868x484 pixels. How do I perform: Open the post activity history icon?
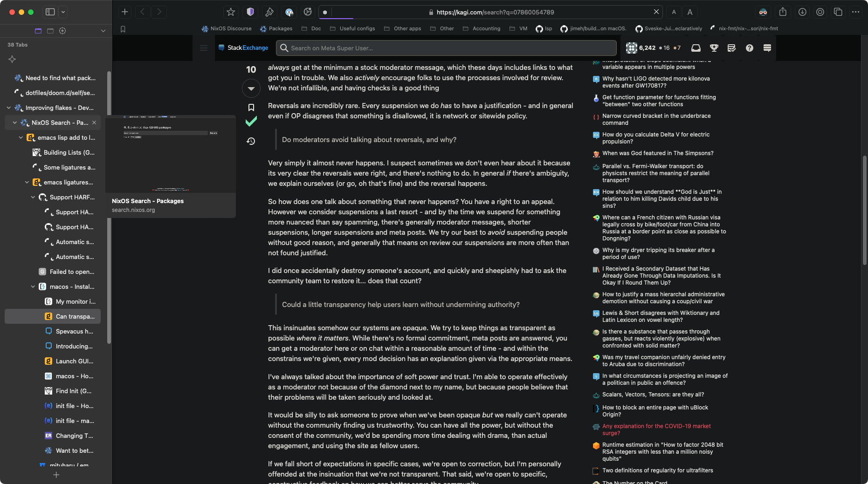(x=251, y=141)
